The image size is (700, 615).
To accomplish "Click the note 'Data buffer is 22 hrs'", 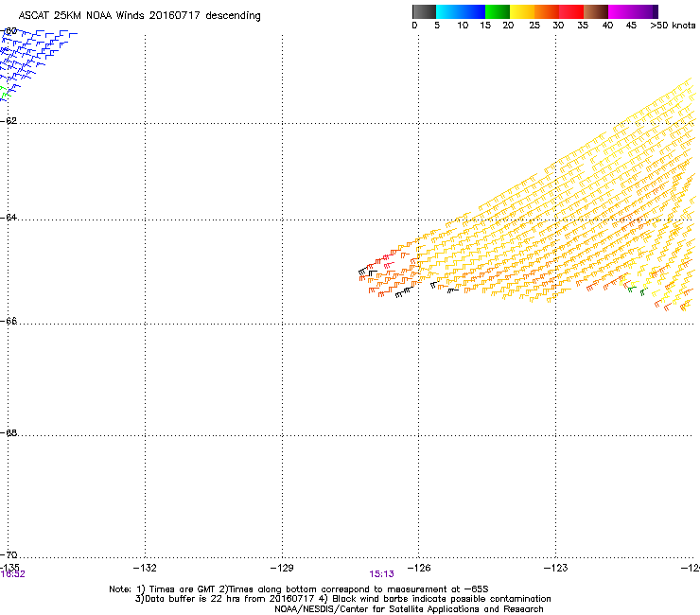I will coord(193,599).
